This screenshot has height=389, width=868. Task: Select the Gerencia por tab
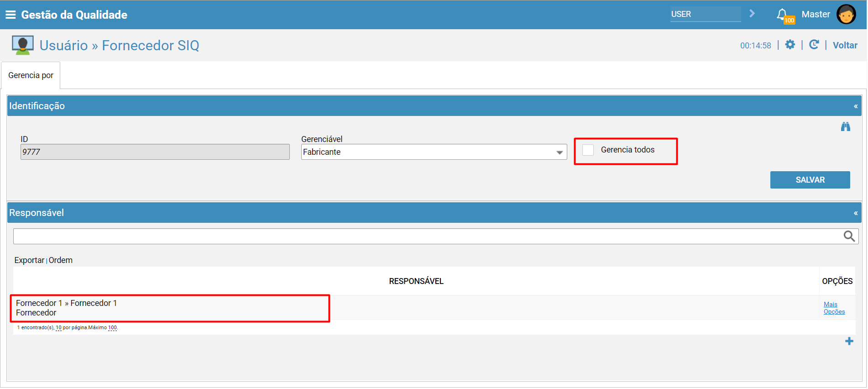pyautogui.click(x=31, y=75)
